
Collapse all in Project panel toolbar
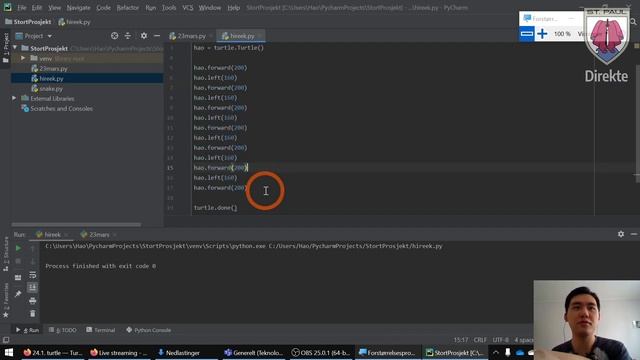[128, 36]
